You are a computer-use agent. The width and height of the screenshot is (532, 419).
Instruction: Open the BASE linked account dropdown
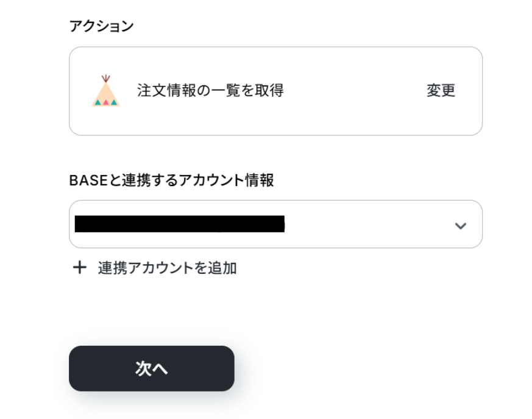point(275,224)
